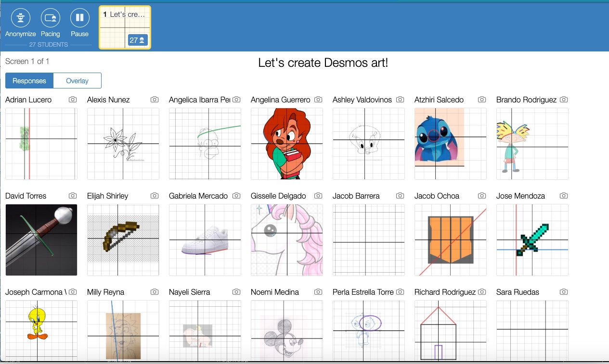
Task: View Jacob Ochoa's diamond sword graph
Action: [x=450, y=239]
